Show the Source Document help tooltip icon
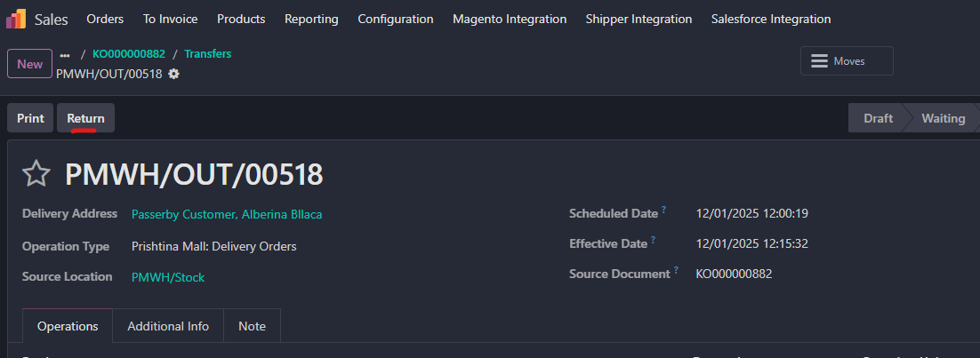The height and width of the screenshot is (358, 980). [x=676, y=270]
